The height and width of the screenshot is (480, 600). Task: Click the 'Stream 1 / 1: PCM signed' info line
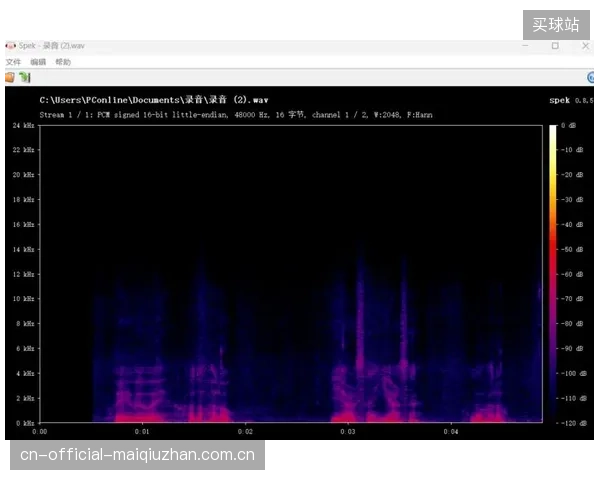[236, 115]
